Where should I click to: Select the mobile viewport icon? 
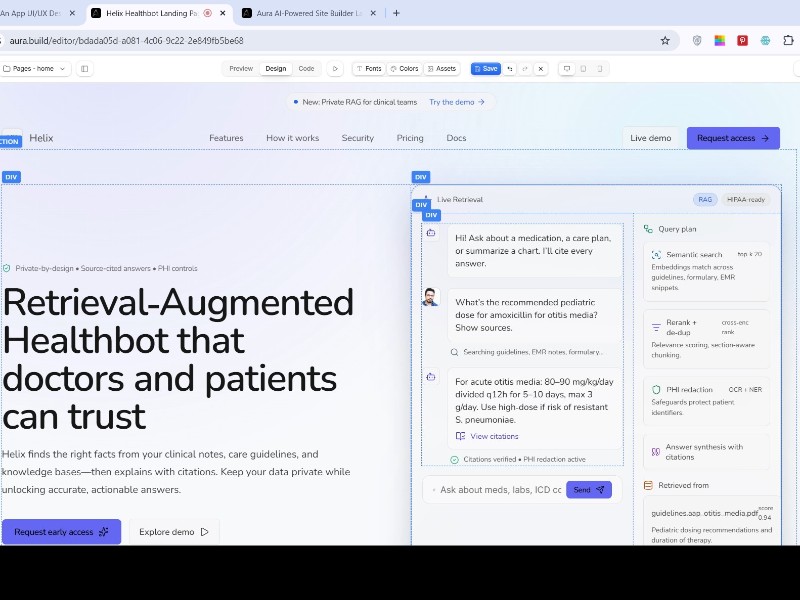click(599, 69)
